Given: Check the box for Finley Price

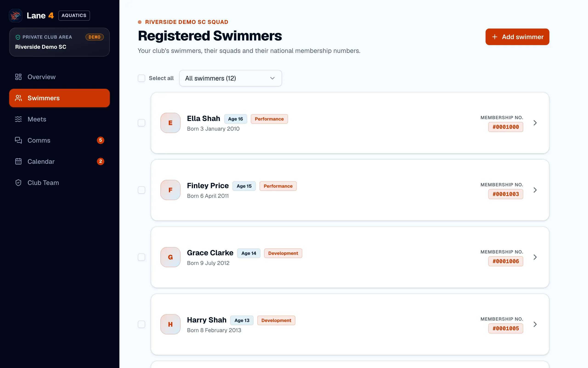Looking at the screenshot, I should (x=141, y=190).
